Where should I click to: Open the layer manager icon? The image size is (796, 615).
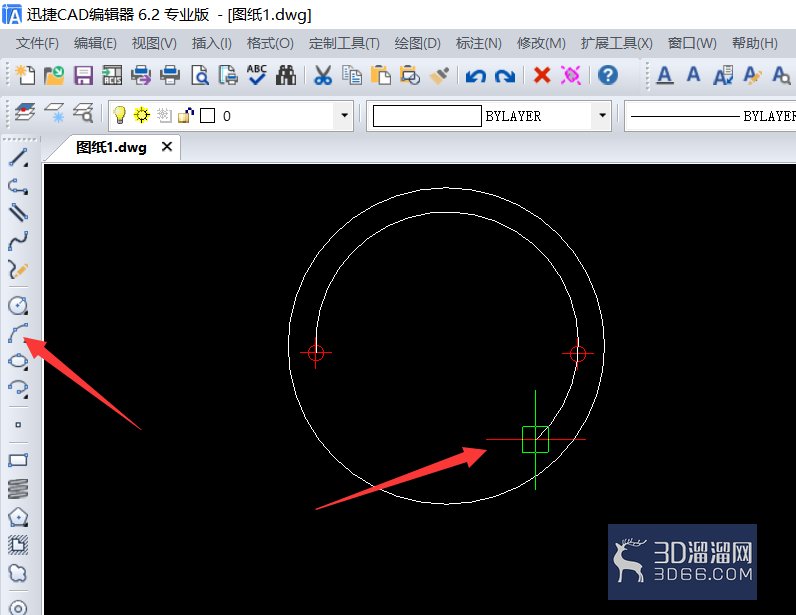tap(25, 112)
